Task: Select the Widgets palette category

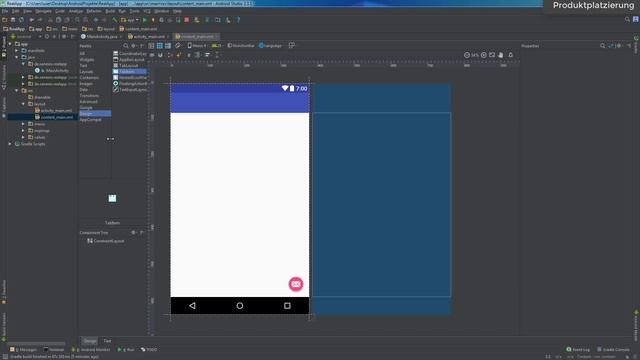Action: (87, 60)
